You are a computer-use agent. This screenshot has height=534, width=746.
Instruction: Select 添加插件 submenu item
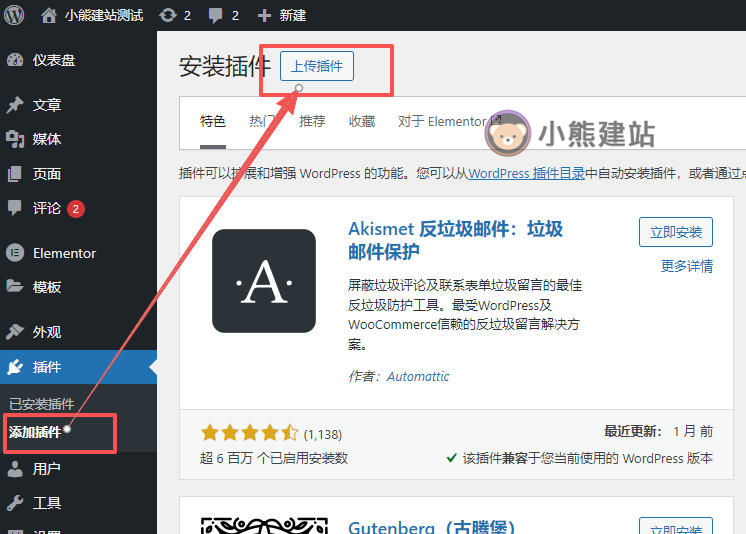pos(35,432)
